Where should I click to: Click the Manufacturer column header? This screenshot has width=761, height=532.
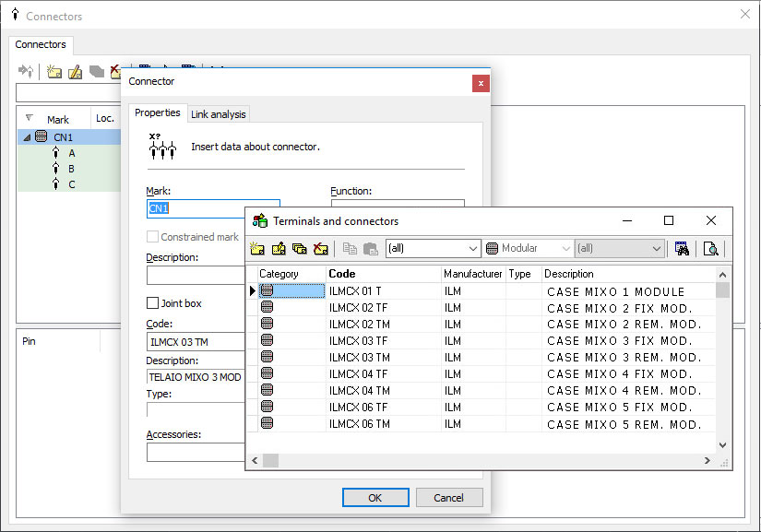[473, 274]
